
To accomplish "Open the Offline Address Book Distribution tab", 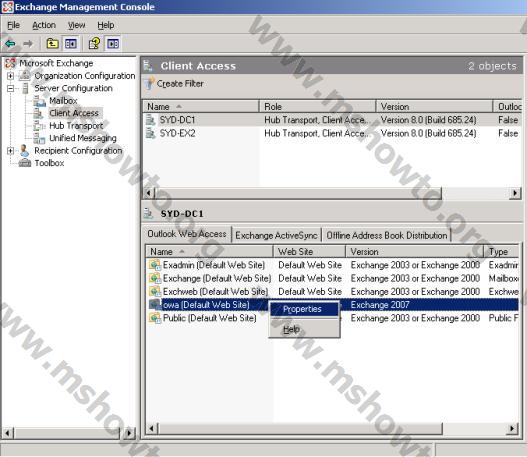I will tap(387, 236).
